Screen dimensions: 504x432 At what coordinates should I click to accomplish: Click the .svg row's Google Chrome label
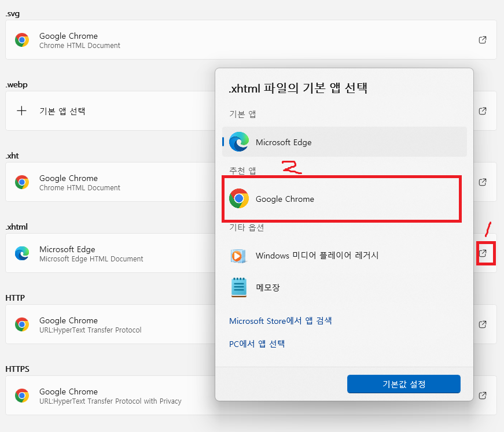tap(68, 36)
